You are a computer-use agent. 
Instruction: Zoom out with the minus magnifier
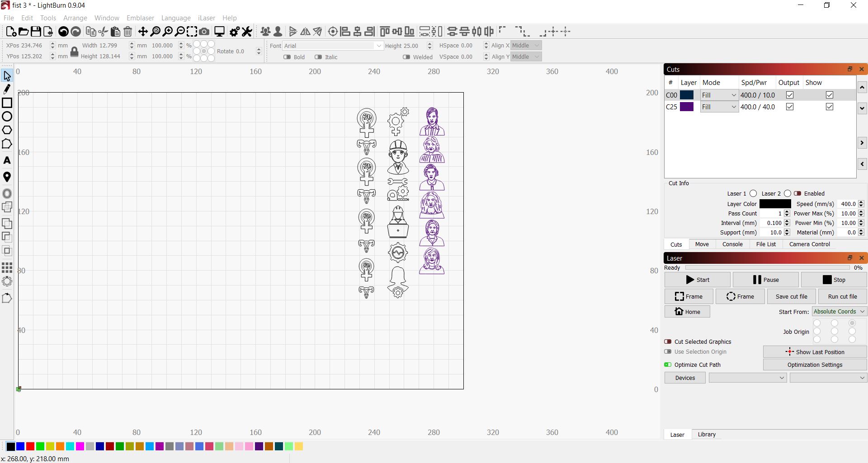pos(180,32)
